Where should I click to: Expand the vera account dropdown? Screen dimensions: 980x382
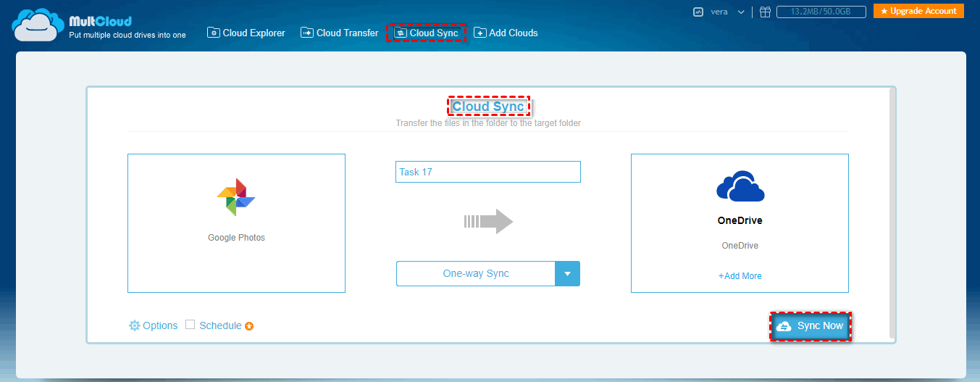pyautogui.click(x=741, y=12)
